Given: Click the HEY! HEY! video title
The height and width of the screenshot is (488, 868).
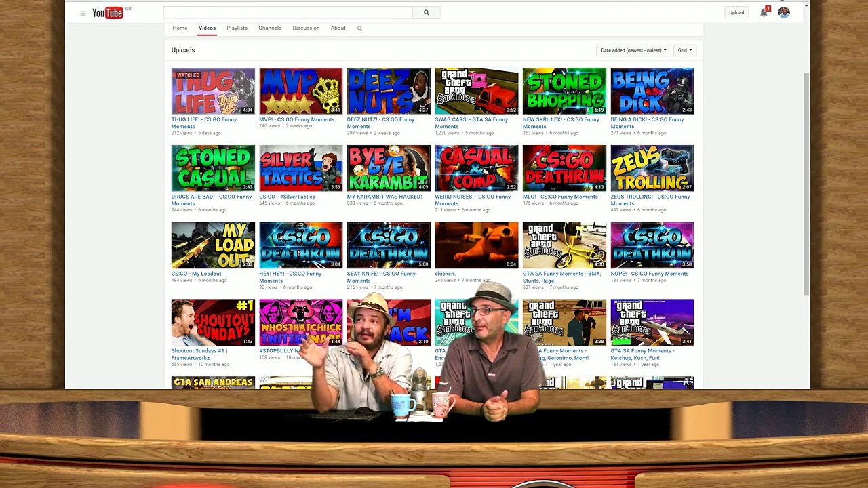Looking at the screenshot, I should click(x=290, y=277).
